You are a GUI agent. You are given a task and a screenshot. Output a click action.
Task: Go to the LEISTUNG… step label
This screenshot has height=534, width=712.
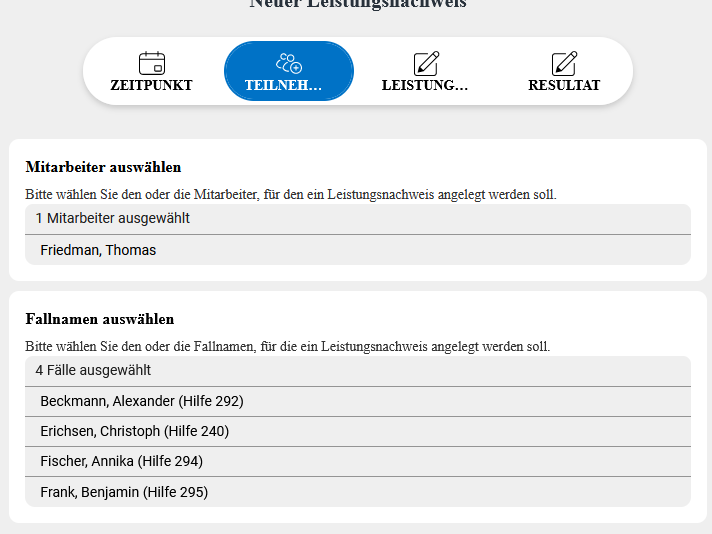(425, 86)
